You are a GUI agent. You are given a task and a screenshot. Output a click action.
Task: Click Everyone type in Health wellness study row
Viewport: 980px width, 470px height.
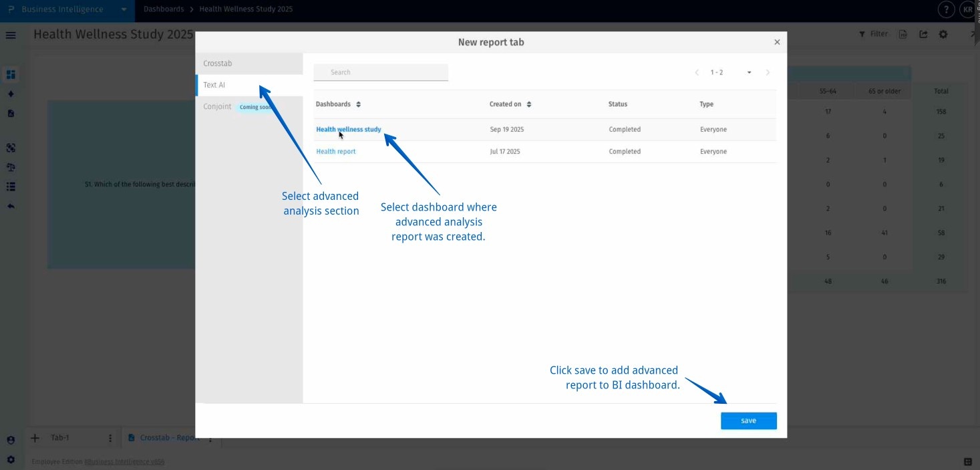tap(713, 130)
